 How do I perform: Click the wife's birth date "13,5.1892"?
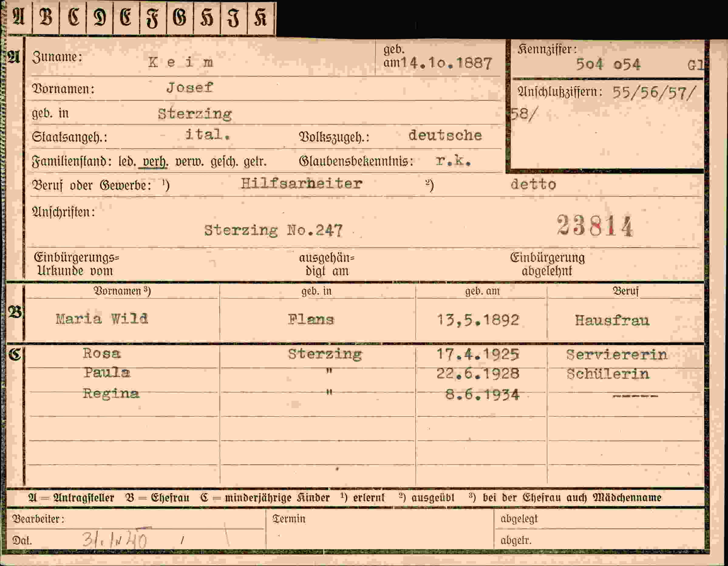pos(478,320)
